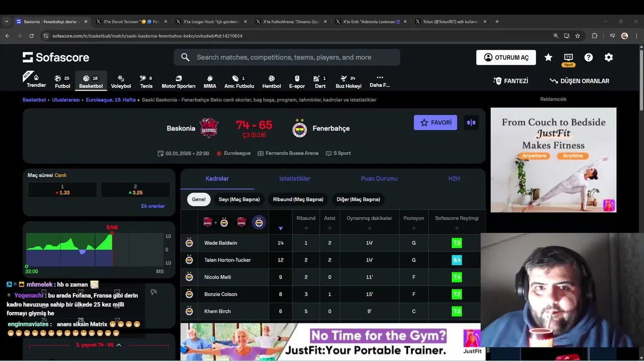
Task: Select the odds option 1 at 1.33
Action: [x=62, y=190]
